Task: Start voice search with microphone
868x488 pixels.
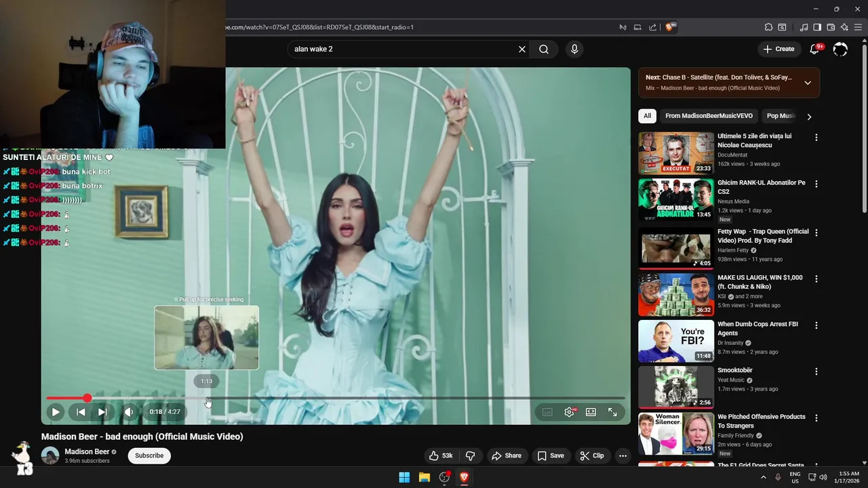Action: [574, 49]
